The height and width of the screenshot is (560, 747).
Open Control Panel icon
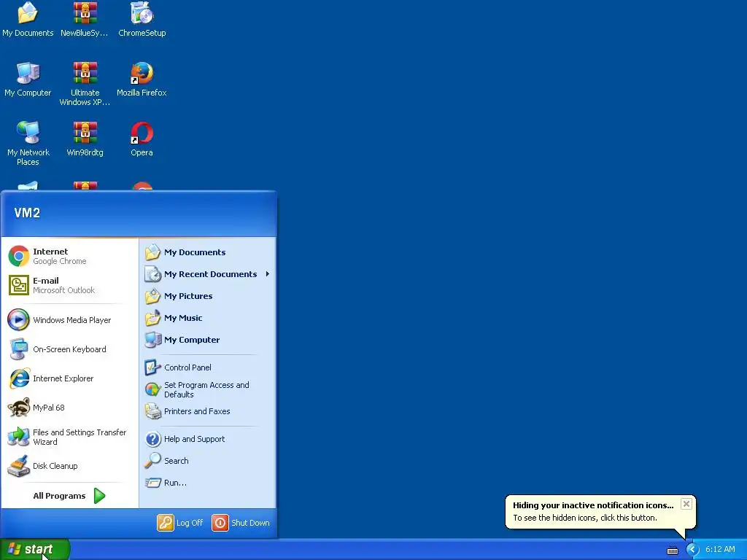(153, 367)
